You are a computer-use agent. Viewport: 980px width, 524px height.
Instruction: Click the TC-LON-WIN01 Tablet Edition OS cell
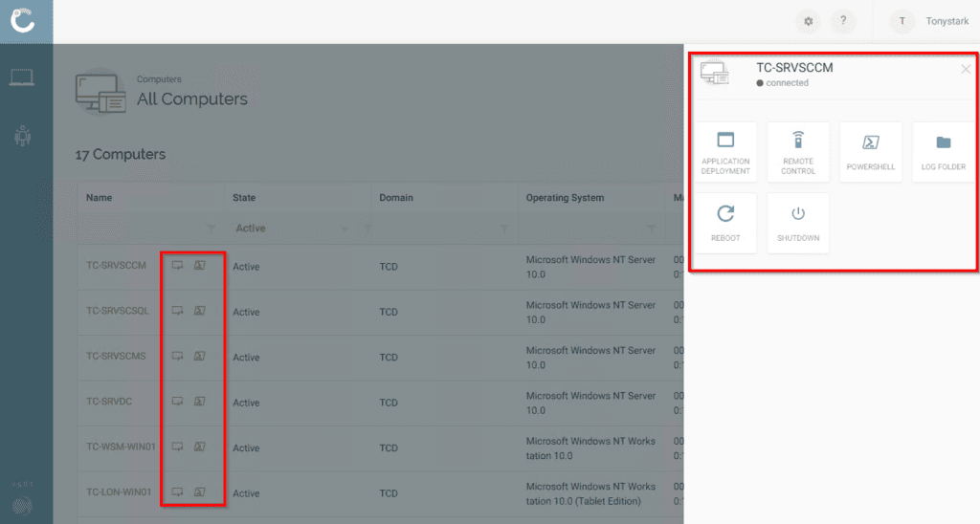pos(590,493)
